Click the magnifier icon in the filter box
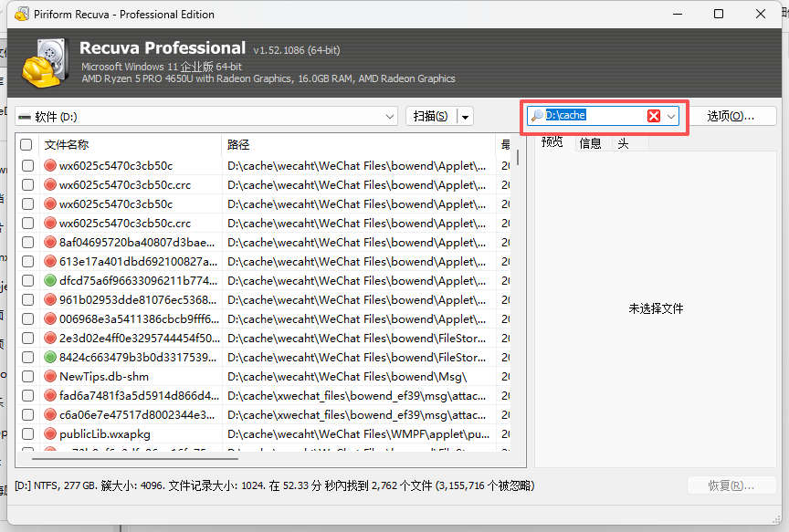 (x=537, y=116)
